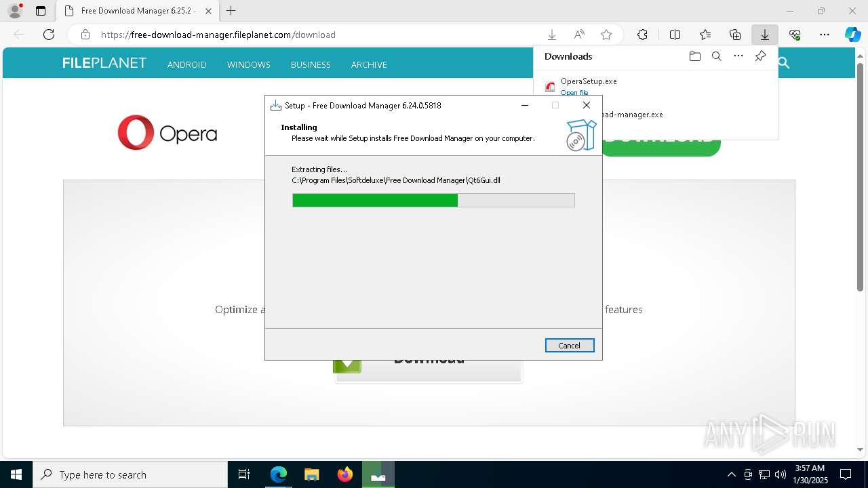
Task: View site information lock icon
Action: (85, 35)
